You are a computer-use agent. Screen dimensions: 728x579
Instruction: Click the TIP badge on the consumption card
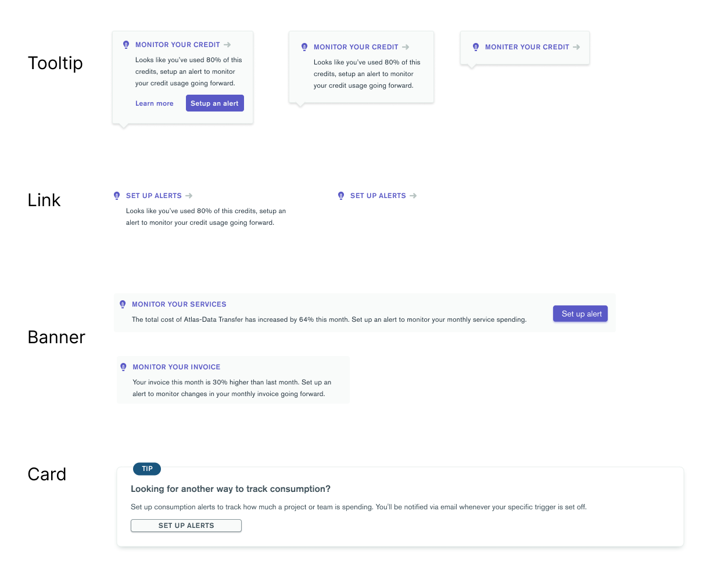[x=146, y=469]
